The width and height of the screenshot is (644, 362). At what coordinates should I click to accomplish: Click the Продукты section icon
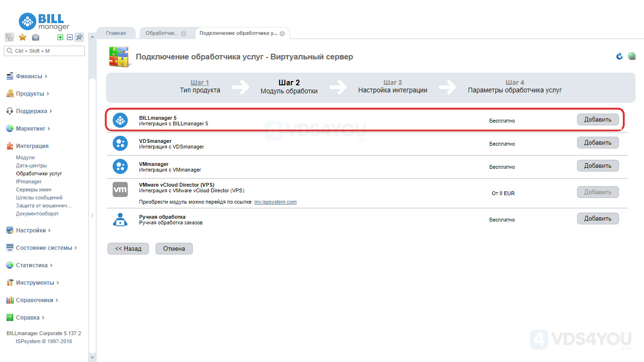(x=9, y=93)
